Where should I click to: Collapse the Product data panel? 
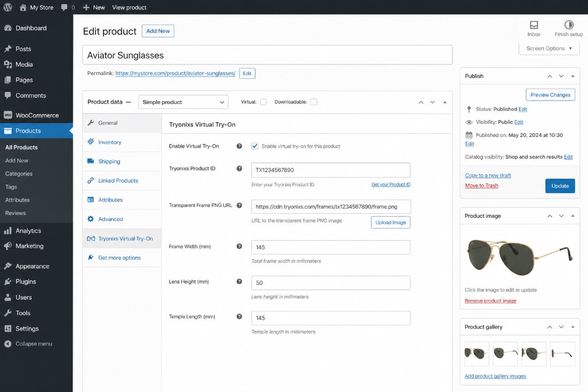click(x=445, y=102)
